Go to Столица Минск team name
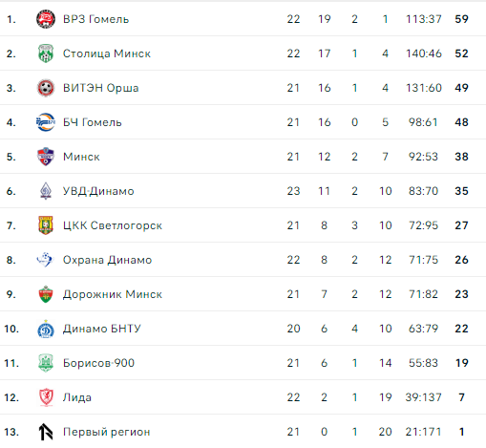 click(107, 53)
